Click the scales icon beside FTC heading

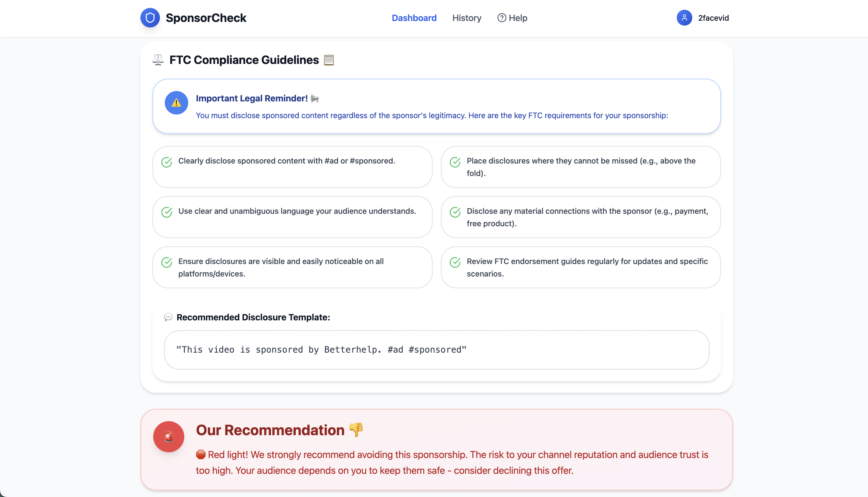158,60
